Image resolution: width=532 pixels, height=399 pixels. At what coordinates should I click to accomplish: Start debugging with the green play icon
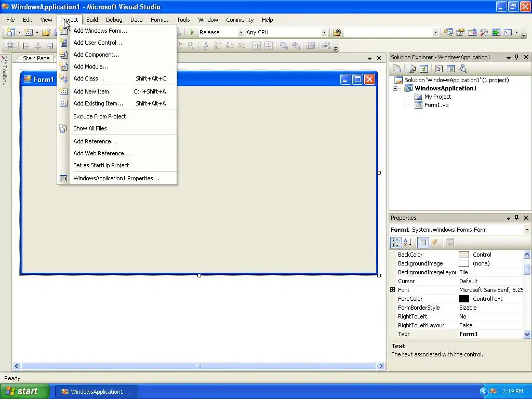(x=192, y=32)
